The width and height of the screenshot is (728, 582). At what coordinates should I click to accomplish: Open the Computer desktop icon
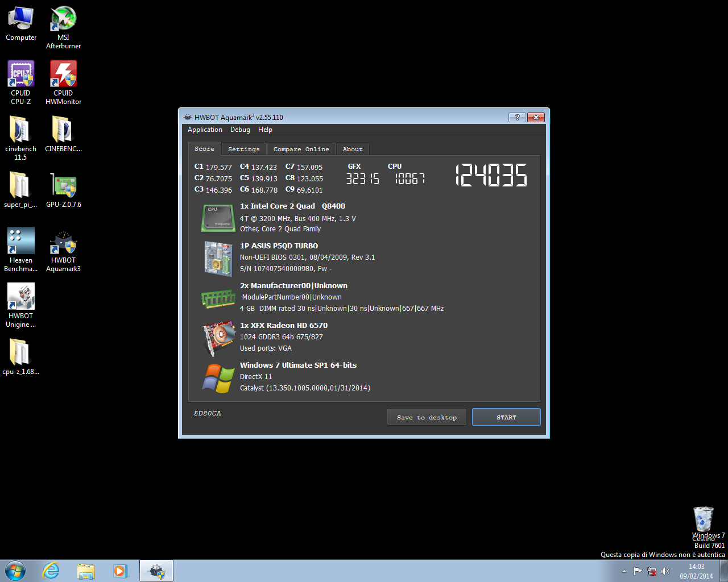click(21, 24)
